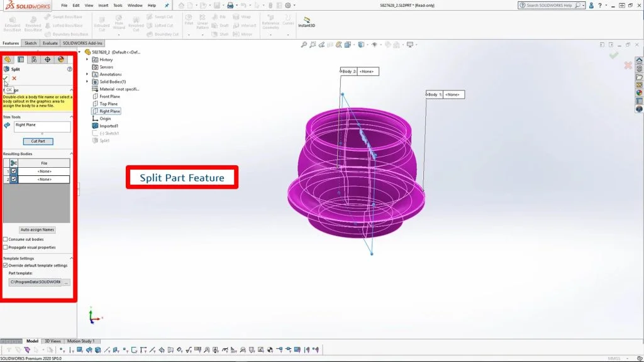Click the Auto-assign Names button
Image resolution: width=644 pixels, height=362 pixels.
pyautogui.click(x=37, y=230)
